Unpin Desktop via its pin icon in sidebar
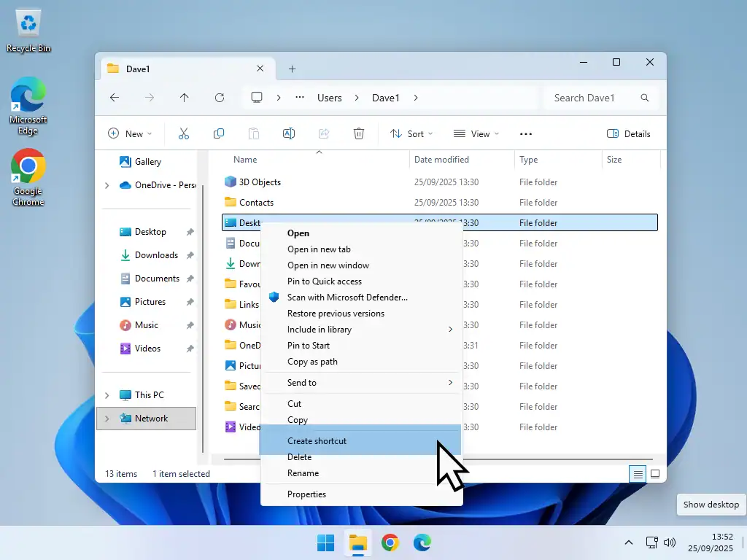The height and width of the screenshot is (560, 747). coord(190,232)
